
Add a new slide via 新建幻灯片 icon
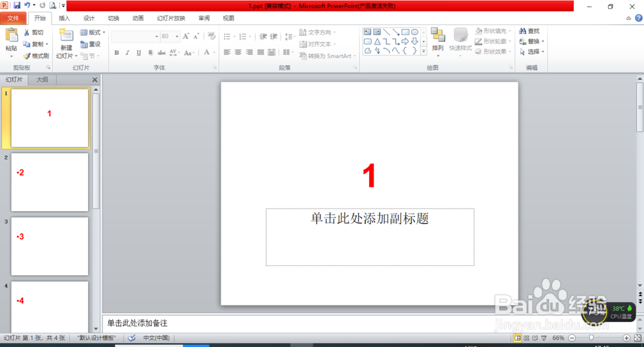tap(66, 35)
